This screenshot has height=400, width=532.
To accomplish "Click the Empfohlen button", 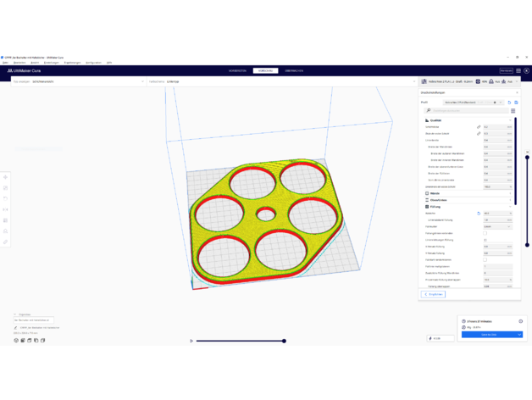I will 434,294.
